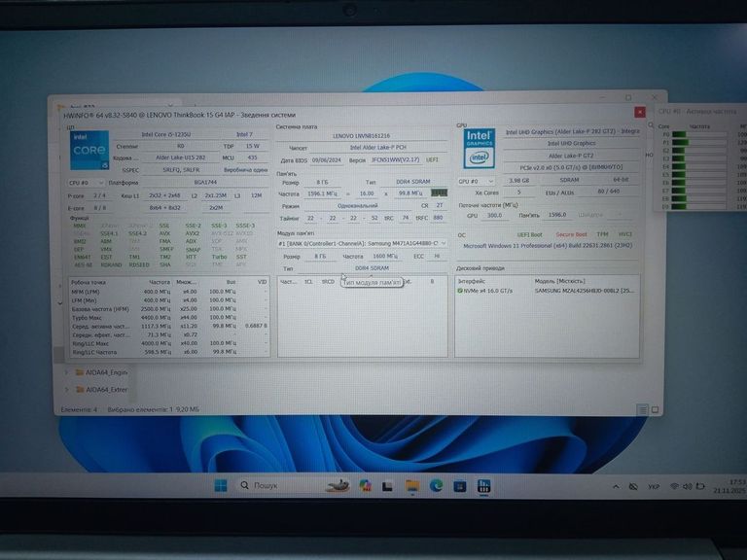Image resolution: width=747 pixels, height=560 pixels.
Task: Show hidden system tray icons
Action: pos(616,487)
